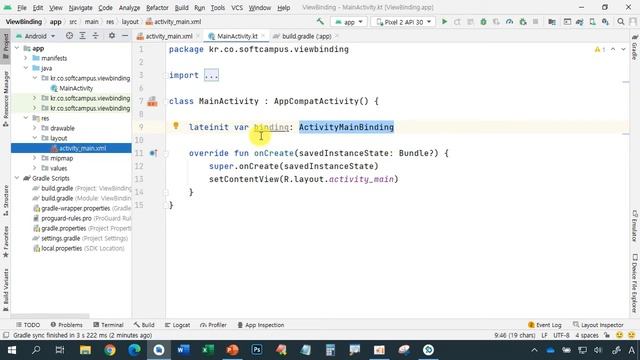Click the locate target icon in Project panel

[69, 36]
